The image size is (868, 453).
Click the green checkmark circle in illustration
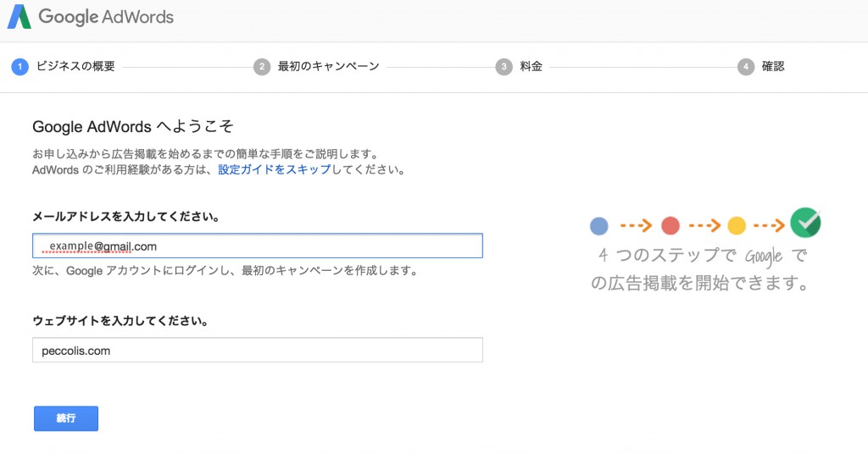coord(805,223)
